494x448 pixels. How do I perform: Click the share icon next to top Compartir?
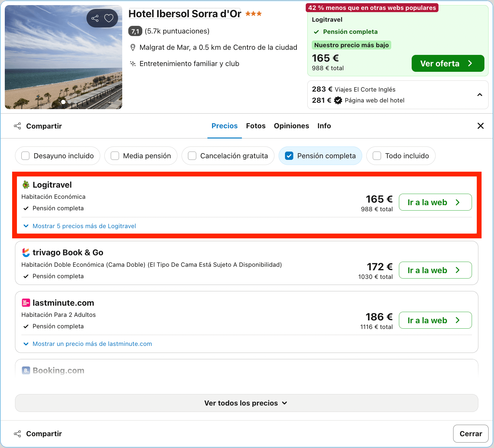point(18,126)
